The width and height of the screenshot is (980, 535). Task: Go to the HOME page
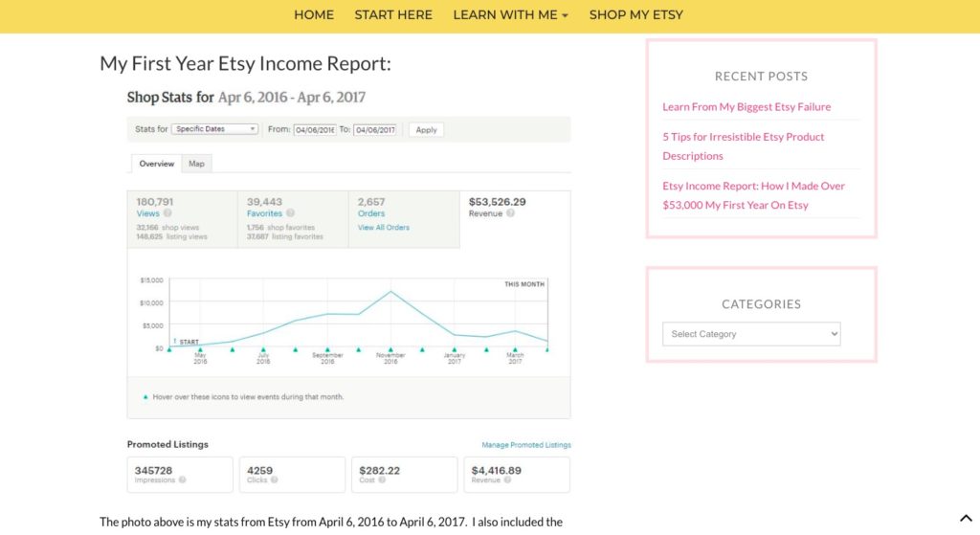[314, 15]
